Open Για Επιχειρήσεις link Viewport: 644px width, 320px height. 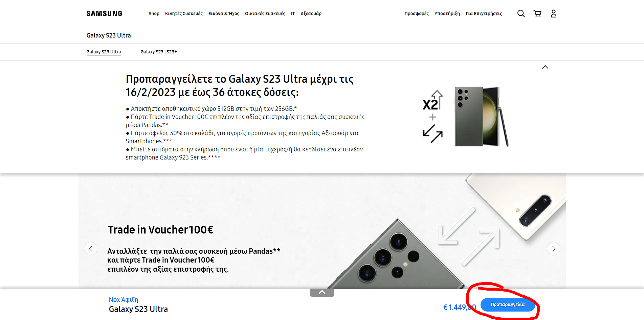click(x=484, y=14)
